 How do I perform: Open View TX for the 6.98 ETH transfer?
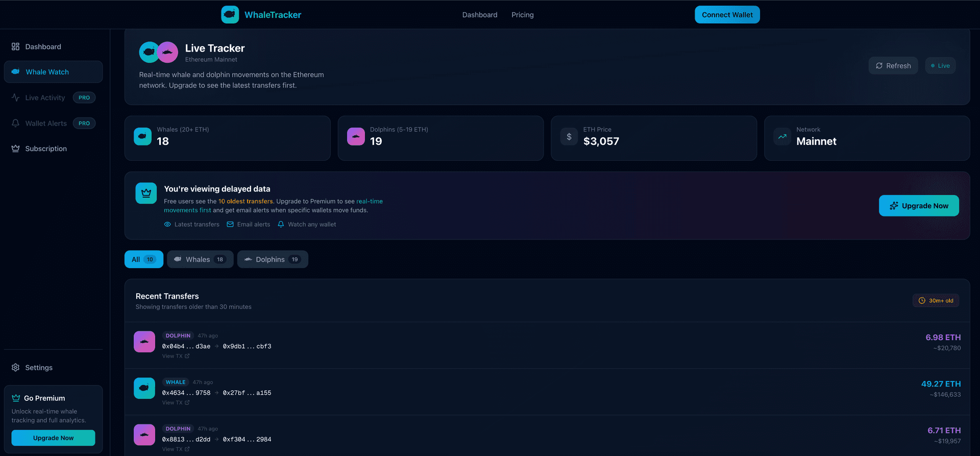[x=176, y=356]
